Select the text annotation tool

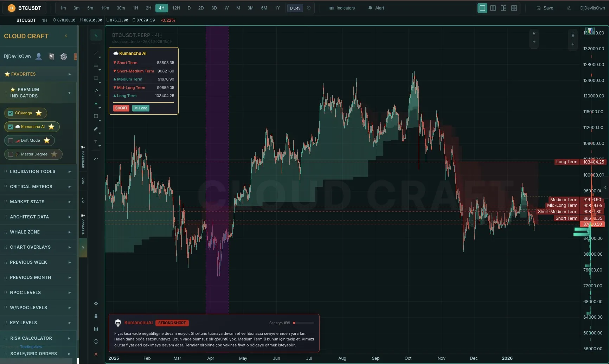click(96, 141)
